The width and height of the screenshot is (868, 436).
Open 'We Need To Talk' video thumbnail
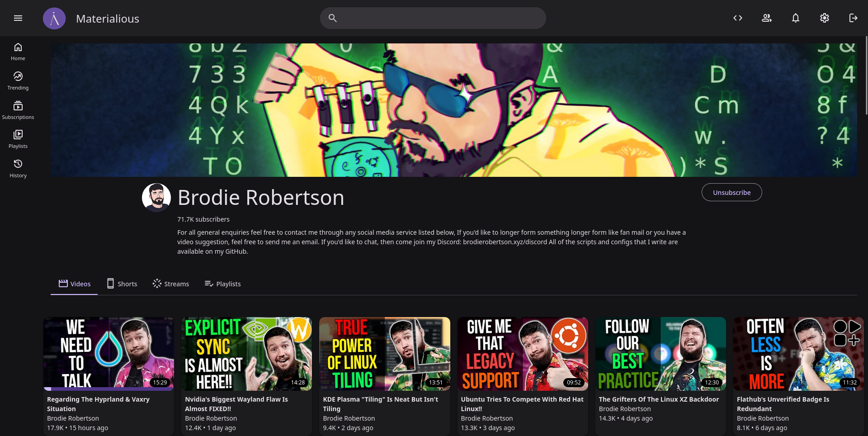click(108, 354)
